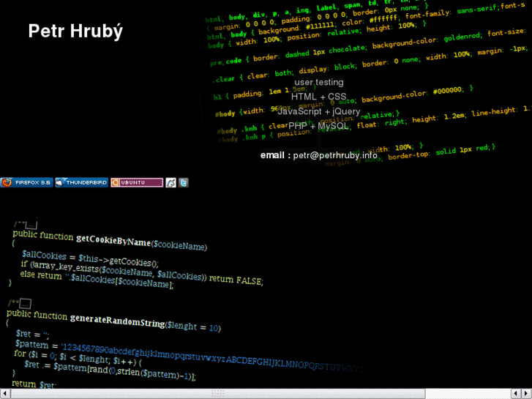
Task: Select the 'PHP + MySQL' text
Action: point(318,126)
